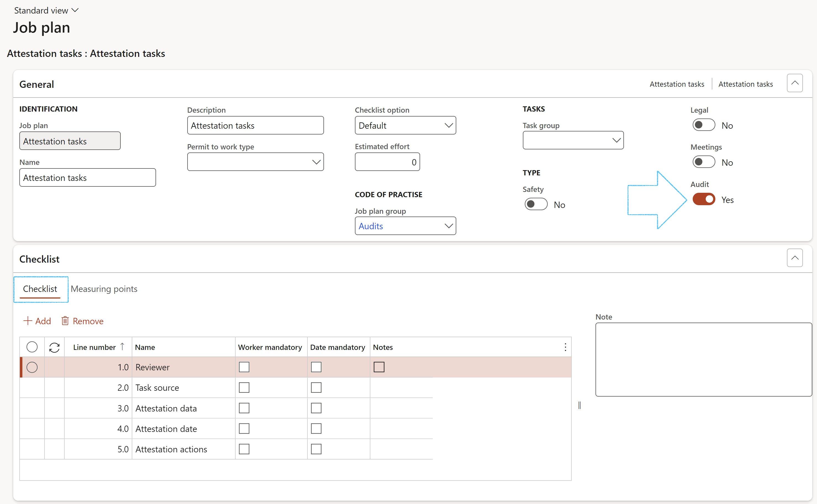Open Checklist option dropdown
The image size is (817, 504).
(x=449, y=125)
